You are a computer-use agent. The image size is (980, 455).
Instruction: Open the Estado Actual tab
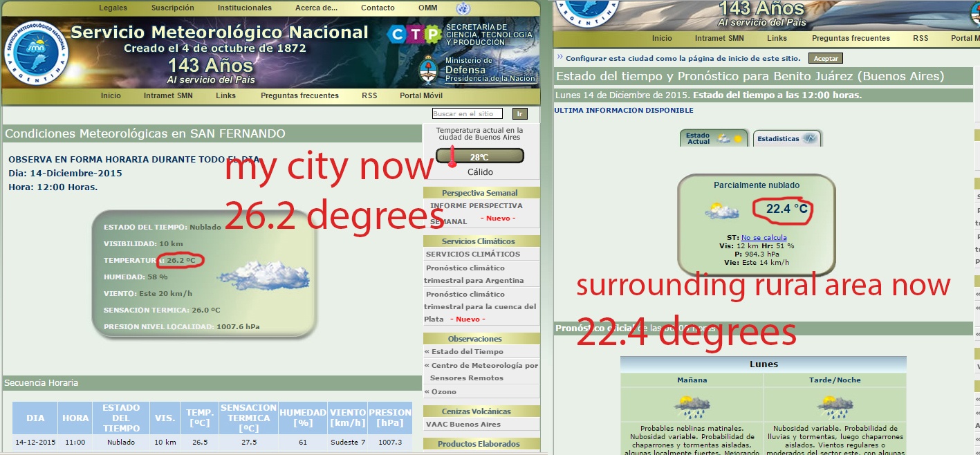[x=714, y=138]
